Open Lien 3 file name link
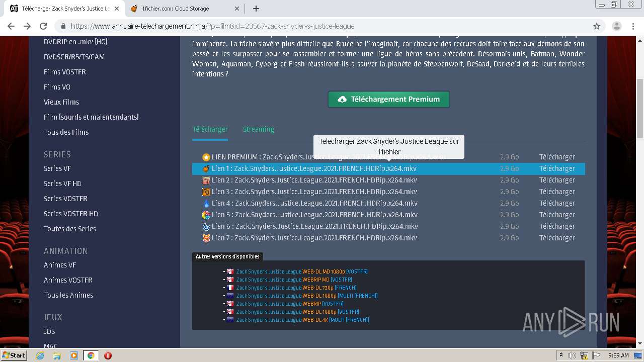Viewport: 644px width, 362px height. point(314,192)
